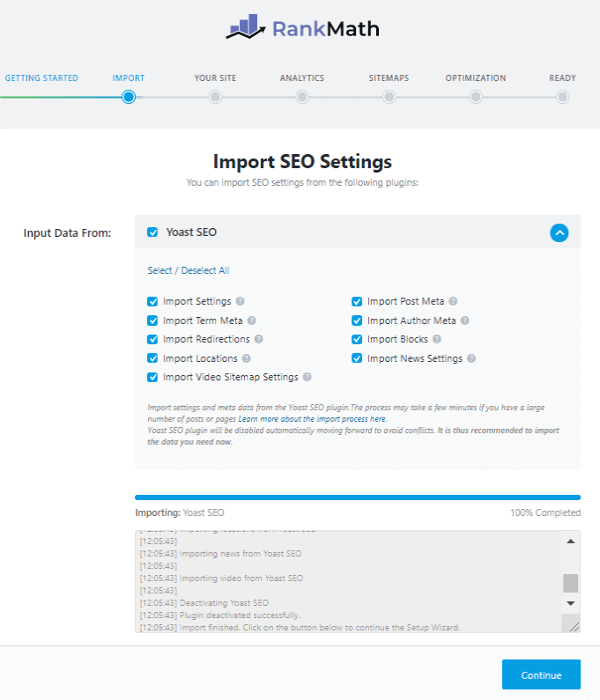The height and width of the screenshot is (700, 600).
Task: Untick Import Video Sitemap Settings checkbox
Action: [152, 377]
